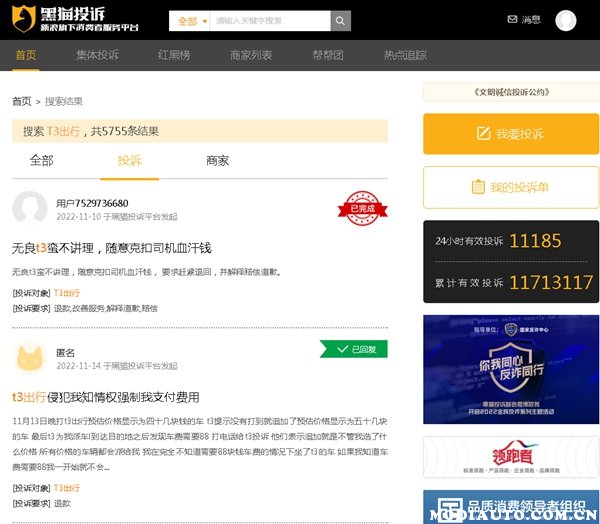Select the 投诉 results tab
This screenshot has width=600, height=524.
[x=130, y=160]
